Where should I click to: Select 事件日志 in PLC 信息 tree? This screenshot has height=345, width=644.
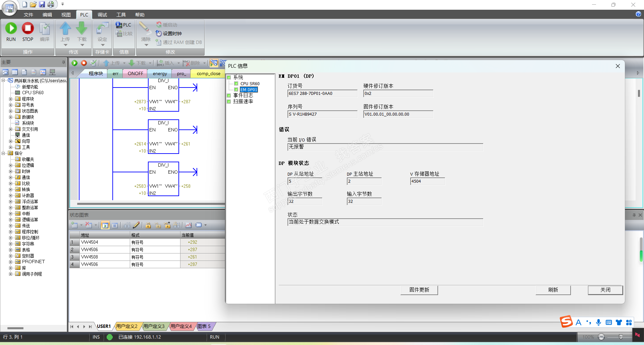(243, 96)
